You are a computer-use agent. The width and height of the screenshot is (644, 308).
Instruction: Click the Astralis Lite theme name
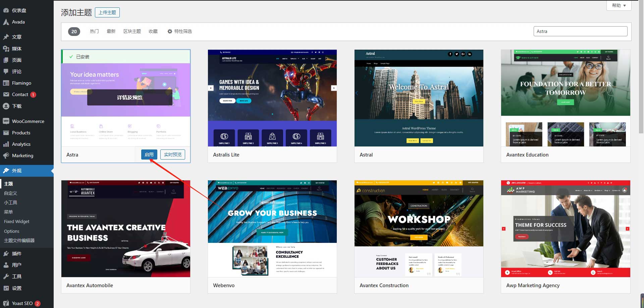coord(226,155)
